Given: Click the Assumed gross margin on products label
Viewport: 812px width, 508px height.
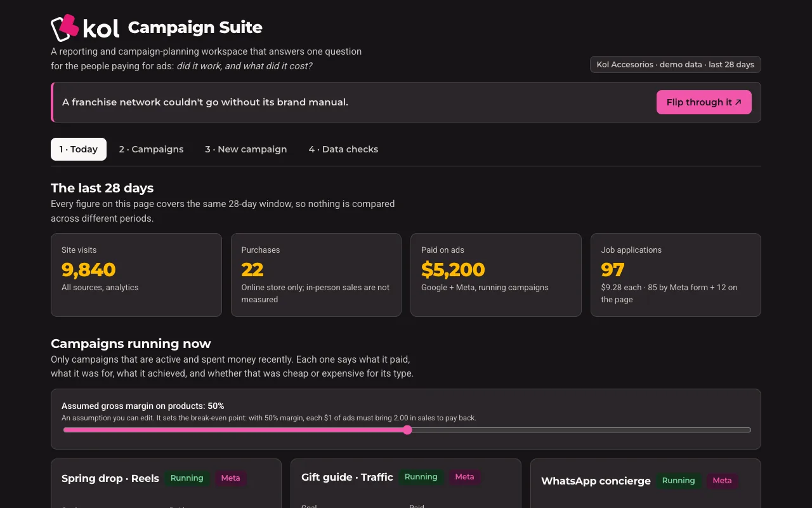Looking at the screenshot, I should 143,406.
